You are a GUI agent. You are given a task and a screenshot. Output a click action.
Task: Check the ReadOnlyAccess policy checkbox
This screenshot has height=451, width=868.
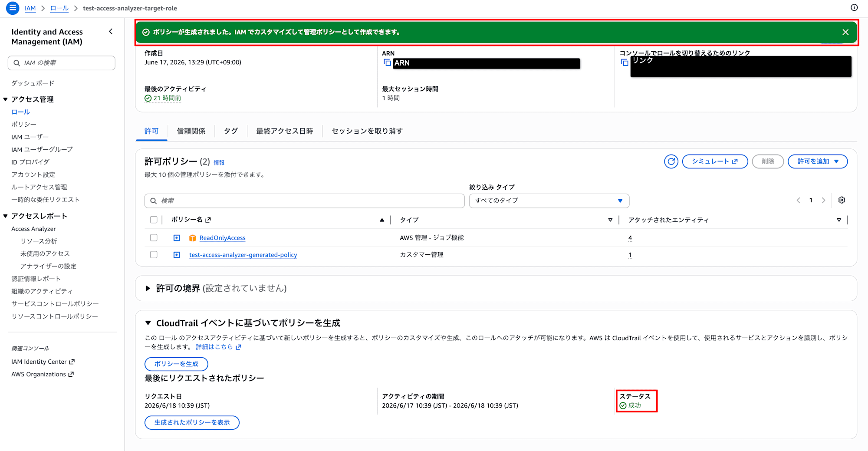tap(154, 237)
